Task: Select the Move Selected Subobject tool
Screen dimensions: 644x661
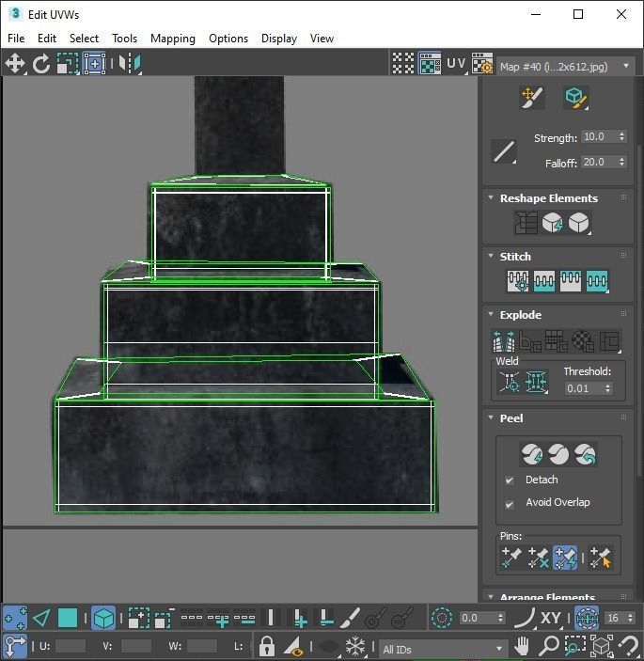Action: (x=15, y=64)
